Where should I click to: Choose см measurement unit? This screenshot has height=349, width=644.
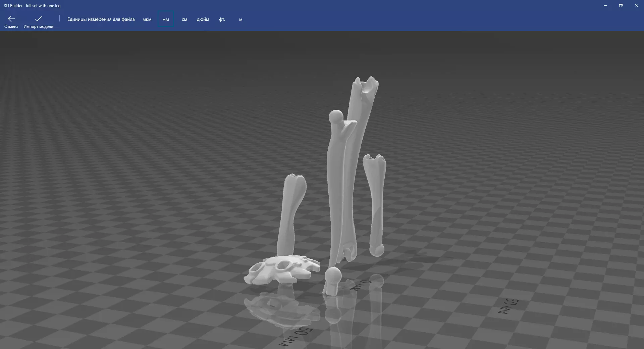pos(184,19)
